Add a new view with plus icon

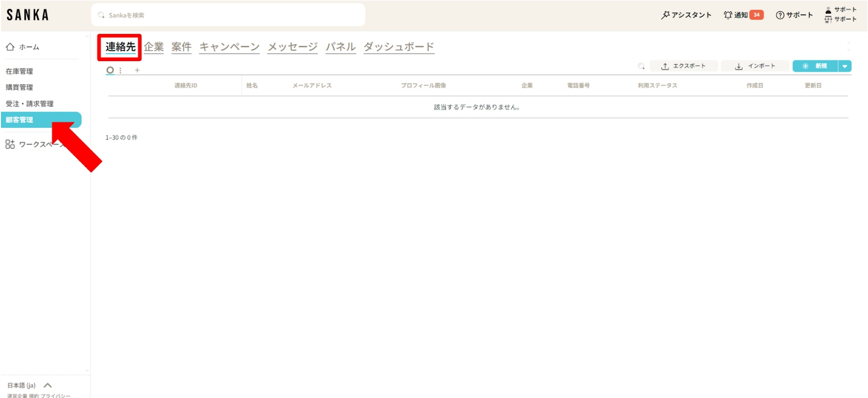pyautogui.click(x=137, y=70)
